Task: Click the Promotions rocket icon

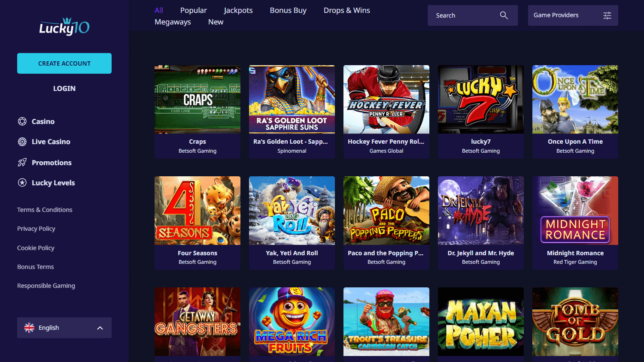Action: click(x=22, y=163)
